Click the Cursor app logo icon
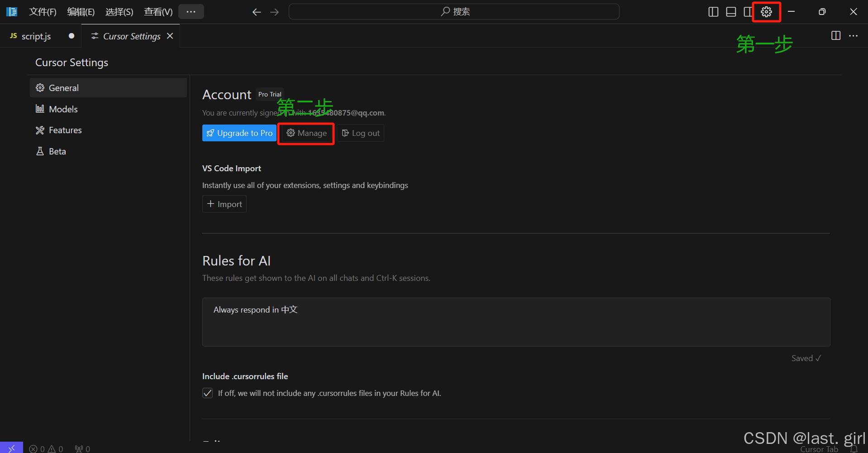This screenshot has width=868, height=453. coord(12,12)
